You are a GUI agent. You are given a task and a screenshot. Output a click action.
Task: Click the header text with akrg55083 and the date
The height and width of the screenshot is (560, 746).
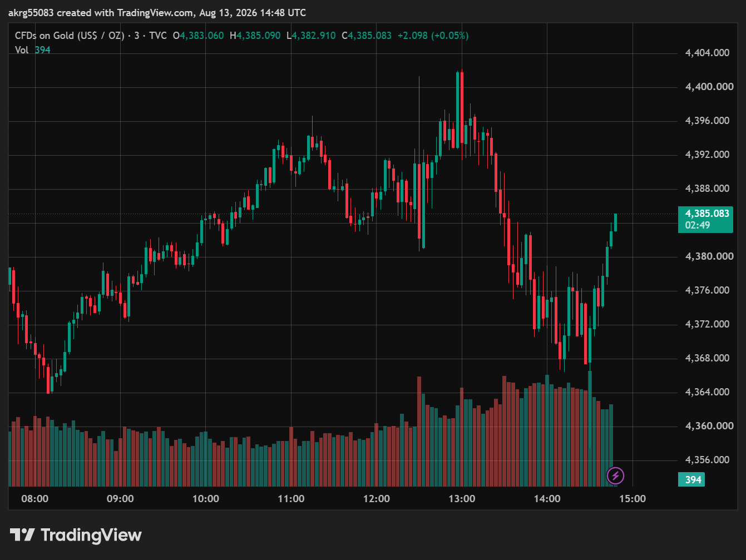(x=157, y=12)
